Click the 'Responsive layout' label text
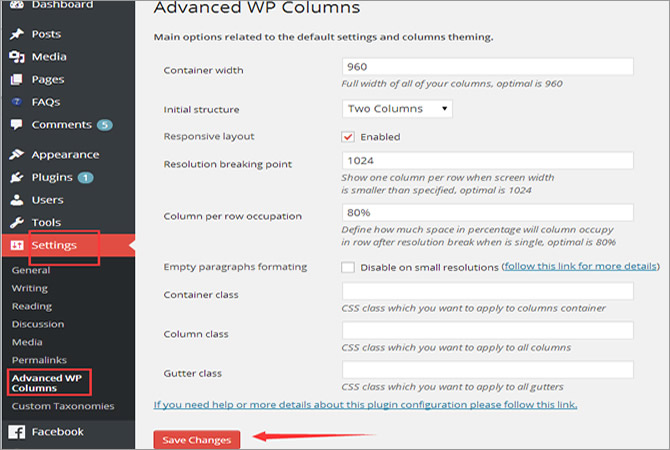This screenshot has width=670, height=450. pos(209,137)
